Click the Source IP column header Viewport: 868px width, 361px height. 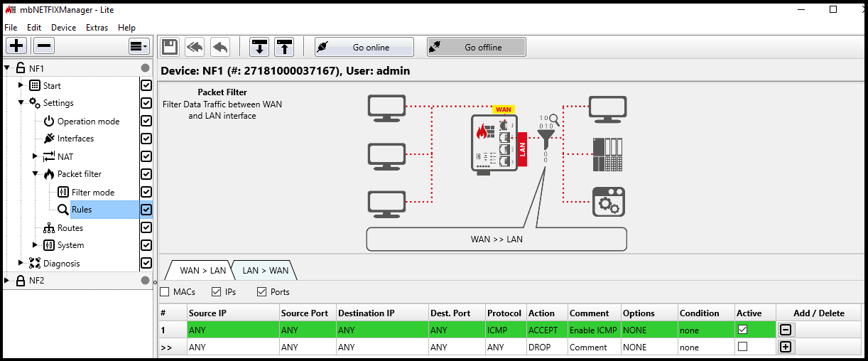[232, 313]
